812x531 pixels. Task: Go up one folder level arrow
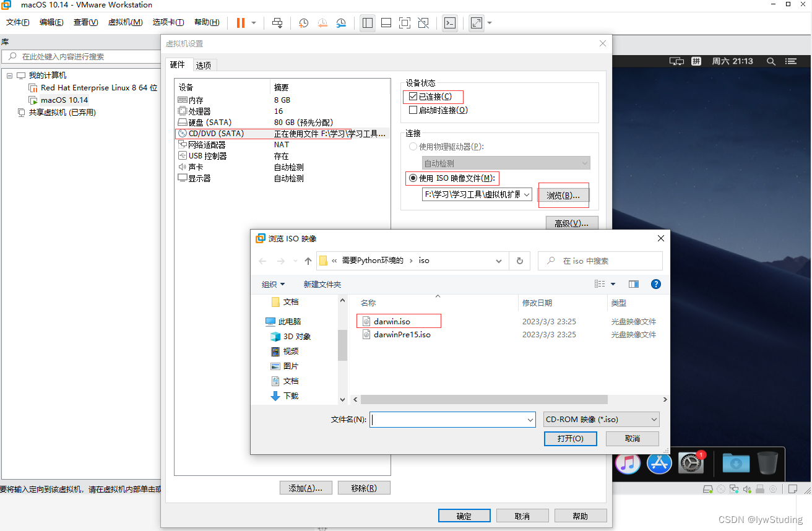click(x=308, y=261)
